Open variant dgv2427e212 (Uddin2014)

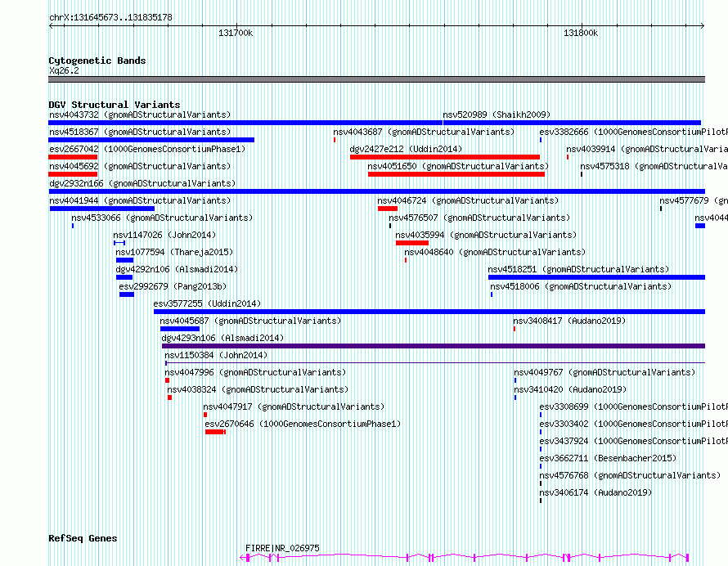[x=406, y=149]
